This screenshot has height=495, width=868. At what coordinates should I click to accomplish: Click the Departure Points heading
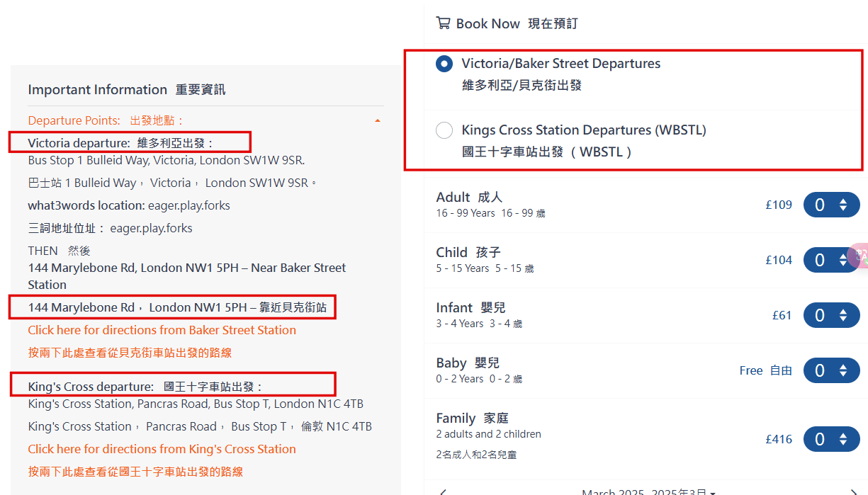pyautogui.click(x=106, y=121)
